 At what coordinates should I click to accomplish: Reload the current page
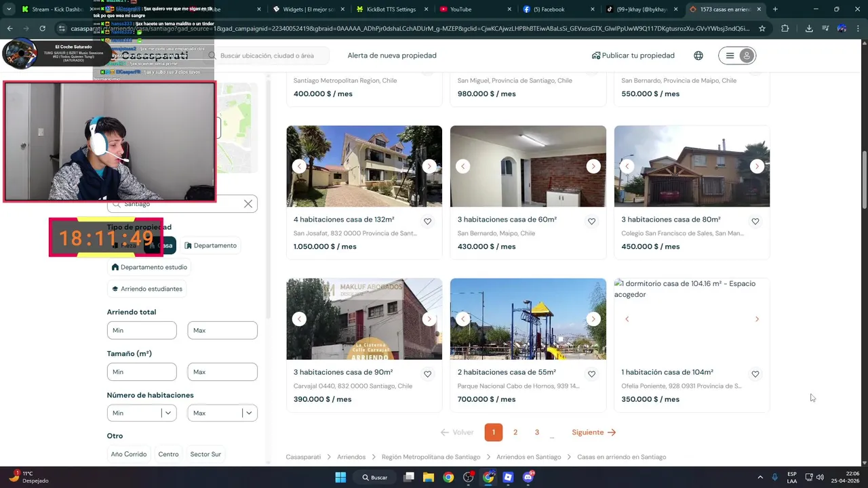click(x=42, y=28)
